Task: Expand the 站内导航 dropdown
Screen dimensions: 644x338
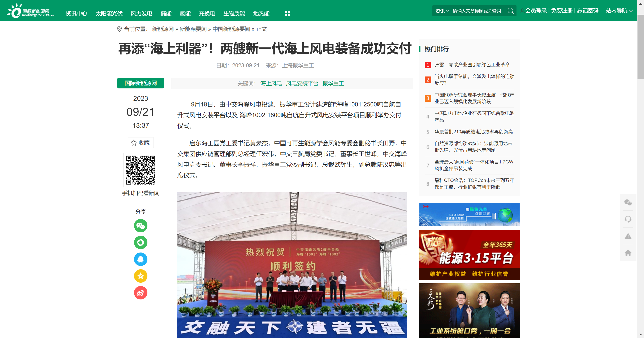Action: tap(619, 10)
